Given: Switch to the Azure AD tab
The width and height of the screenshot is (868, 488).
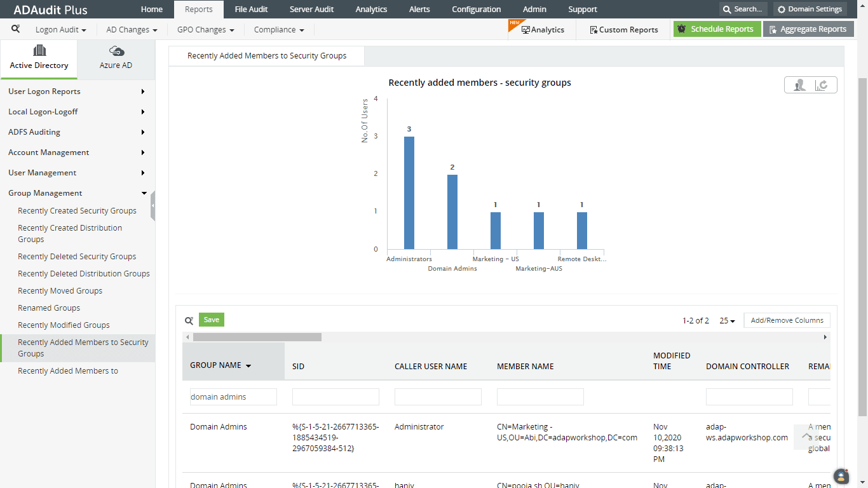Looking at the screenshot, I should point(116,58).
